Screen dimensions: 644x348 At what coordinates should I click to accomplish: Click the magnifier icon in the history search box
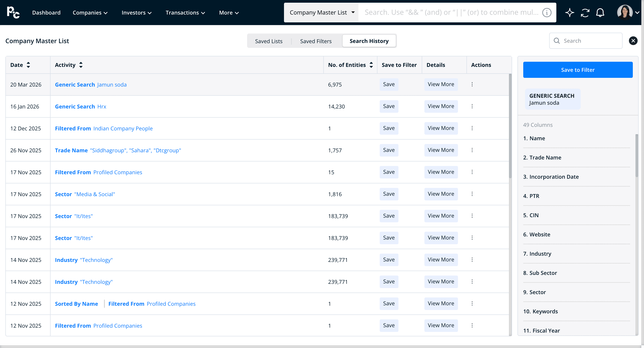557,41
